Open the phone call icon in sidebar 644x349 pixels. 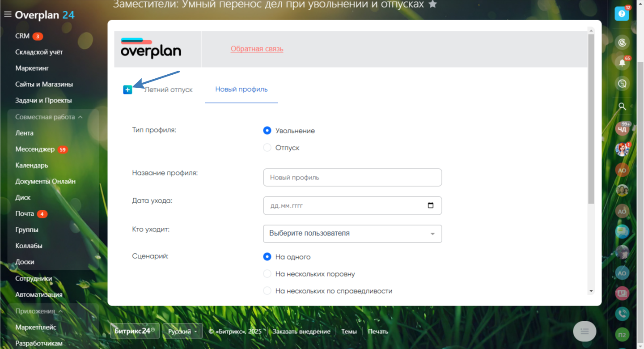click(x=622, y=314)
